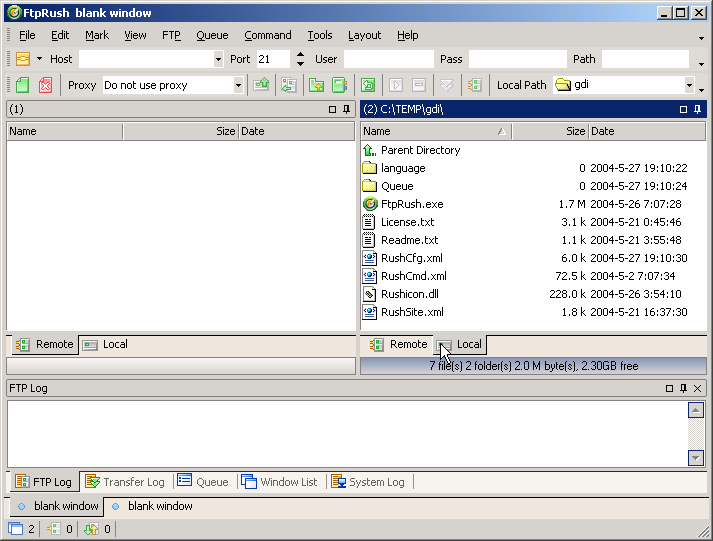Click the License.txt document icon
Screen dimensions: 713x541
369,222
